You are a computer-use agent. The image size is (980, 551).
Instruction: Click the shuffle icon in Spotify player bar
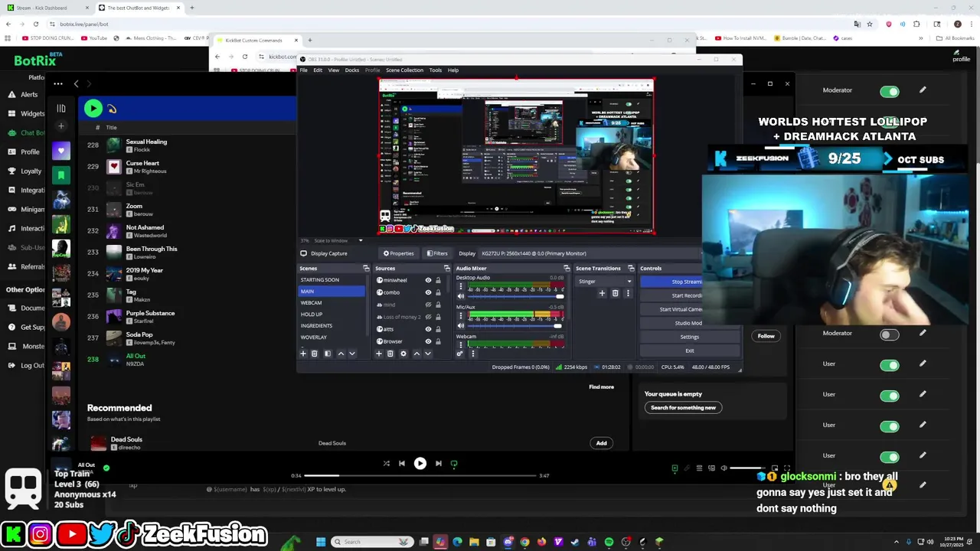pyautogui.click(x=386, y=463)
